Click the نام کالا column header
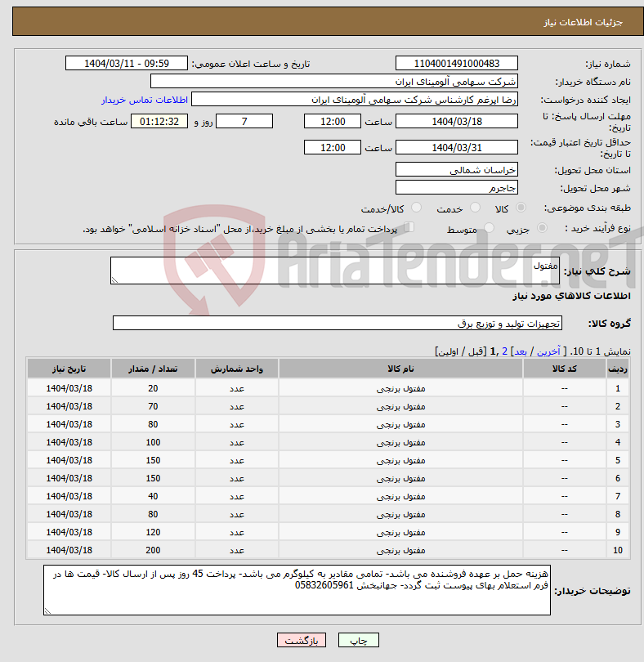This screenshot has height=662, width=644. click(400, 369)
